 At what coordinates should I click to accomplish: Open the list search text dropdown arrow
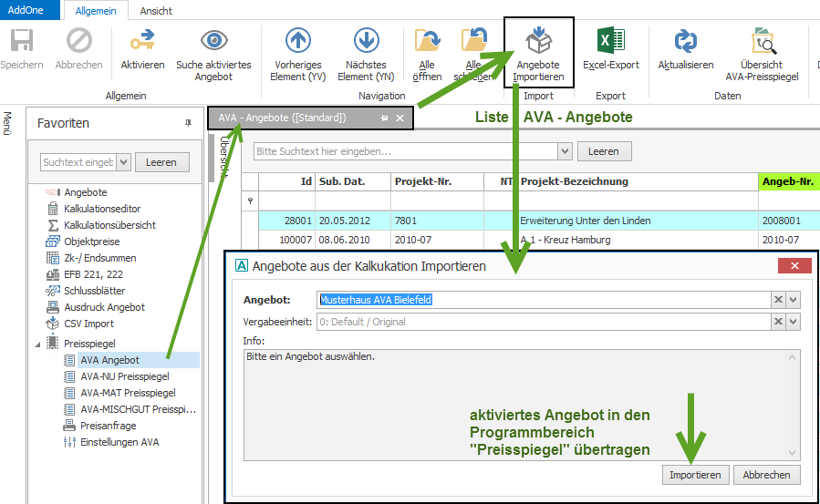pos(565,151)
